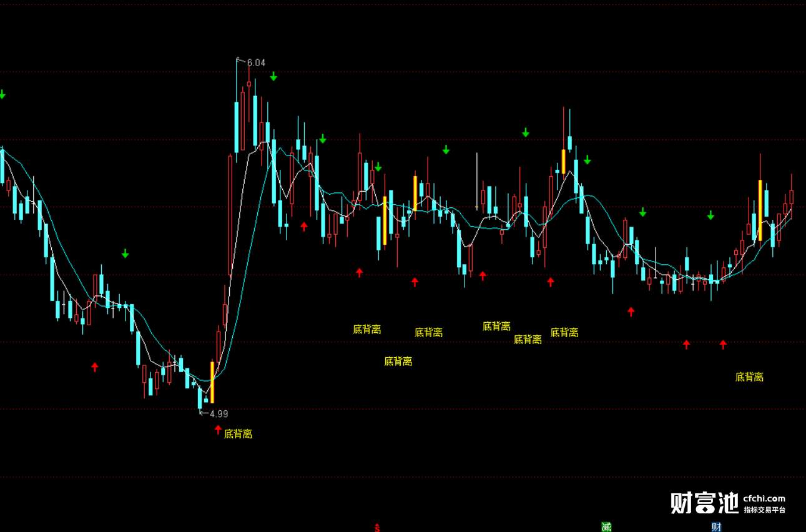Click the green down arrow next to the 6.04 peak
Image resolution: width=806 pixels, height=532 pixels.
[x=273, y=76]
